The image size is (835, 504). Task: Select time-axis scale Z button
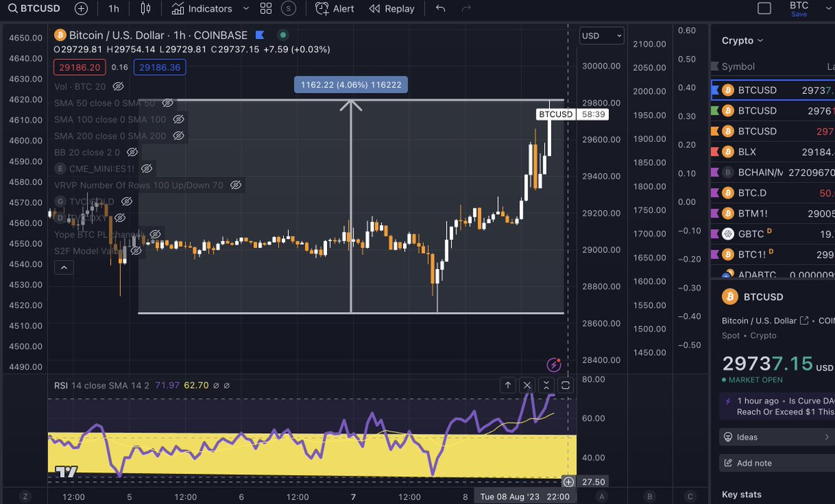(x=24, y=496)
